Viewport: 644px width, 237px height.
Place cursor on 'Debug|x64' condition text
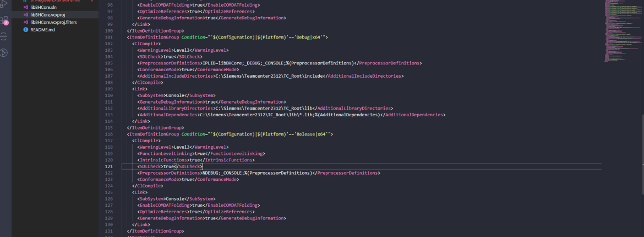pos(309,37)
